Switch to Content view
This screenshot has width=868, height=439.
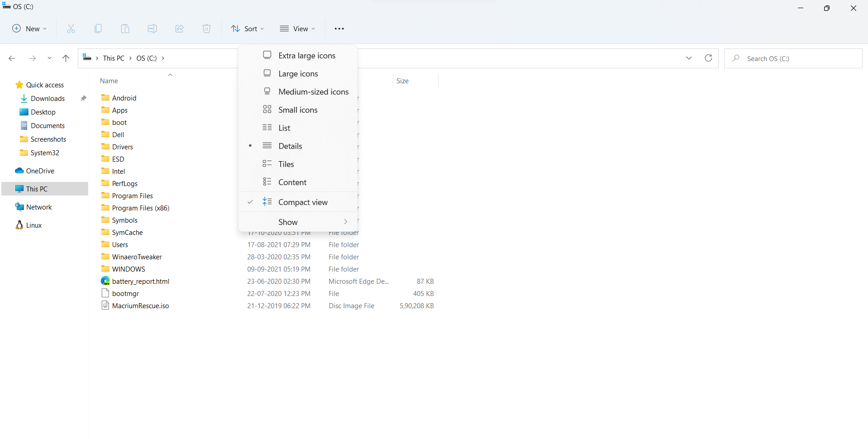[298, 182]
